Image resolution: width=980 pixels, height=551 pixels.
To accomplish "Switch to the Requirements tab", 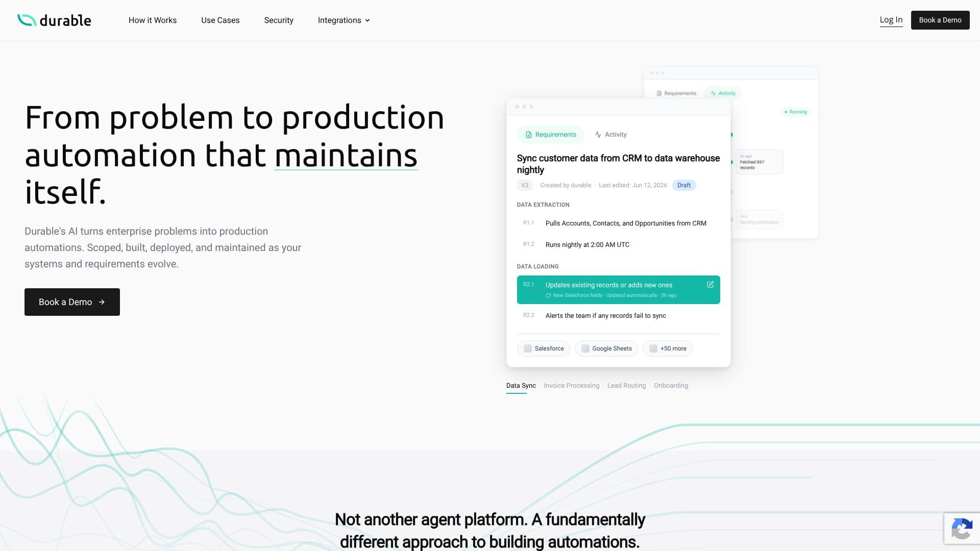I will (551, 135).
